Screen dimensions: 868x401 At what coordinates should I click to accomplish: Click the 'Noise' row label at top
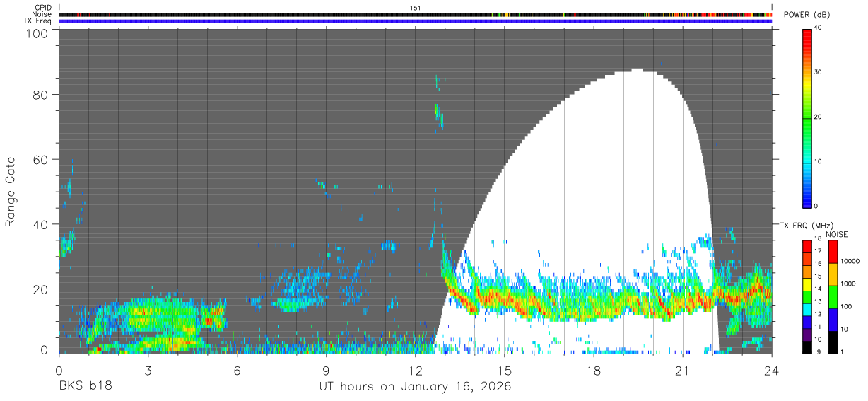click(42, 14)
